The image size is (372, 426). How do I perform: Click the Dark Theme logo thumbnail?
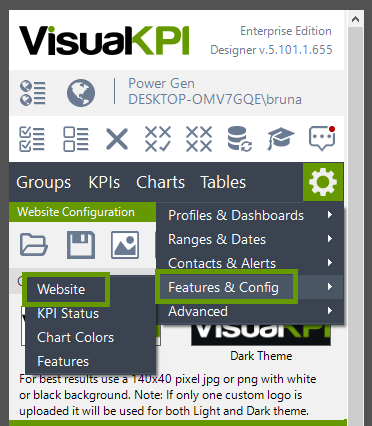(261, 334)
